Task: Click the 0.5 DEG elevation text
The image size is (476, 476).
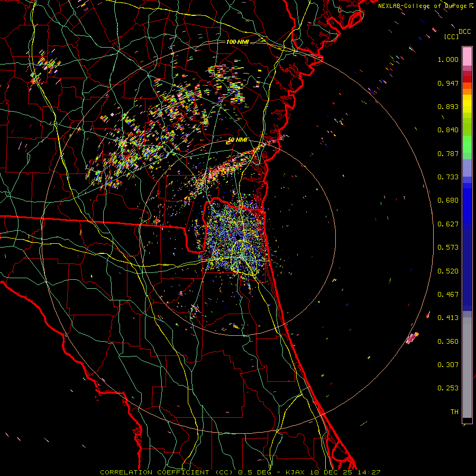Action: (254, 472)
